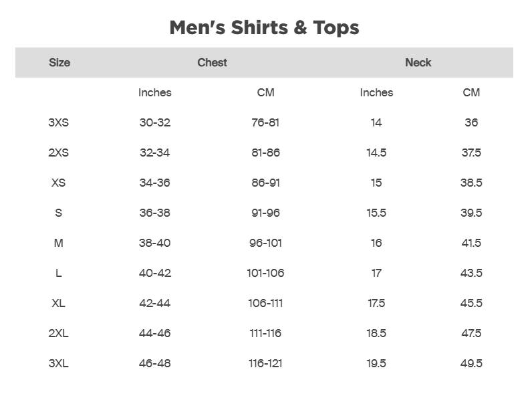Select the XL size label
The width and height of the screenshot is (532, 394).
[x=59, y=303]
